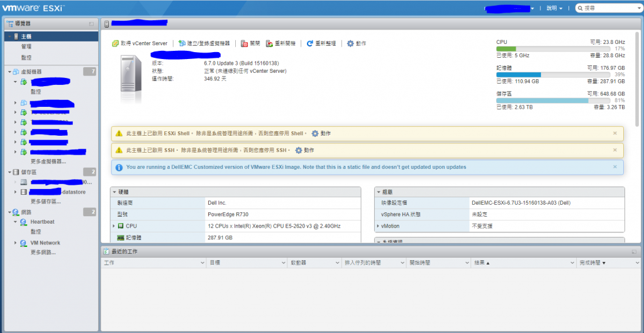
Task: Collapse the 硬體 panel header
Action: pos(114,192)
